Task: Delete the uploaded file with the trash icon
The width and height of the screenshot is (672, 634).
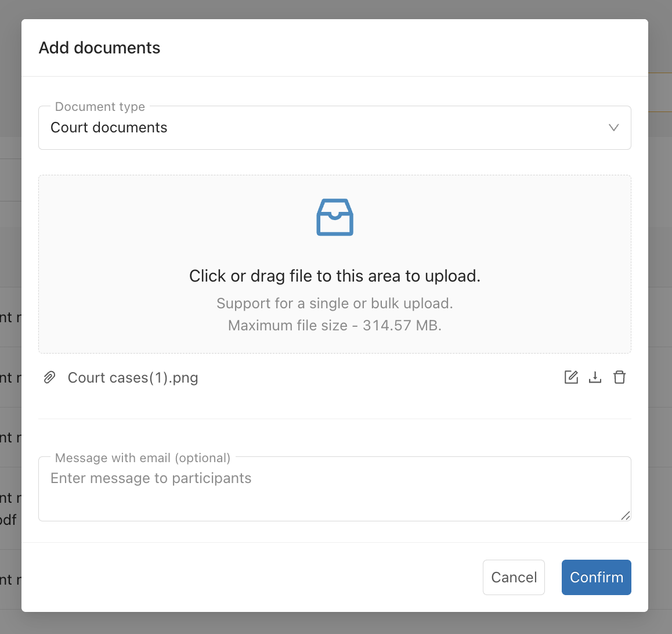Action: (x=619, y=377)
